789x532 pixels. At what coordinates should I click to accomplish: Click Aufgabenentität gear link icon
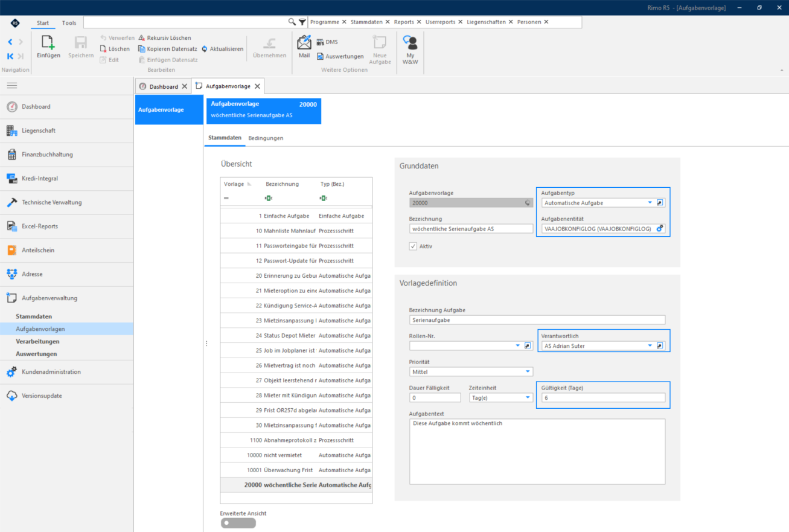pos(660,229)
